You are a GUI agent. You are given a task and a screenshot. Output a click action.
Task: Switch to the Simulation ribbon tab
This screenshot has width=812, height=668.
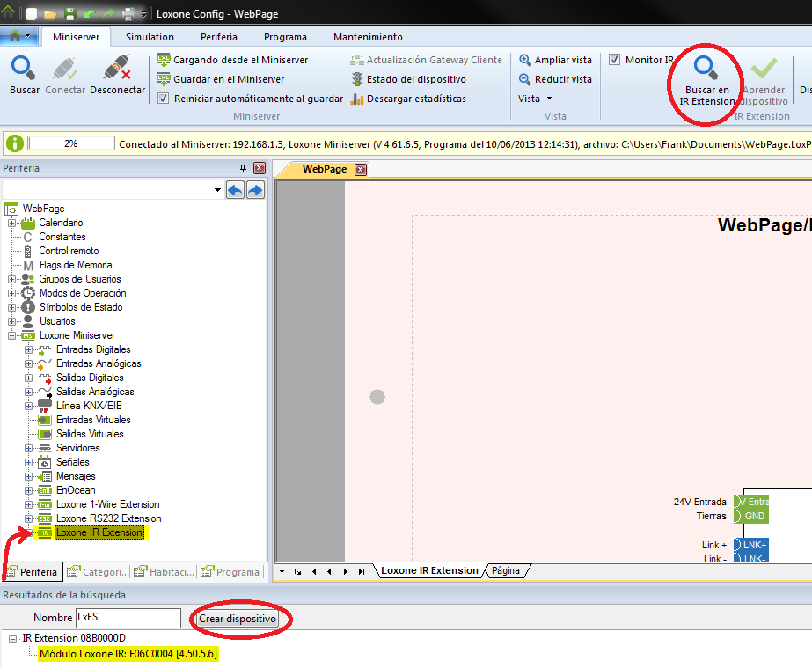click(x=150, y=37)
